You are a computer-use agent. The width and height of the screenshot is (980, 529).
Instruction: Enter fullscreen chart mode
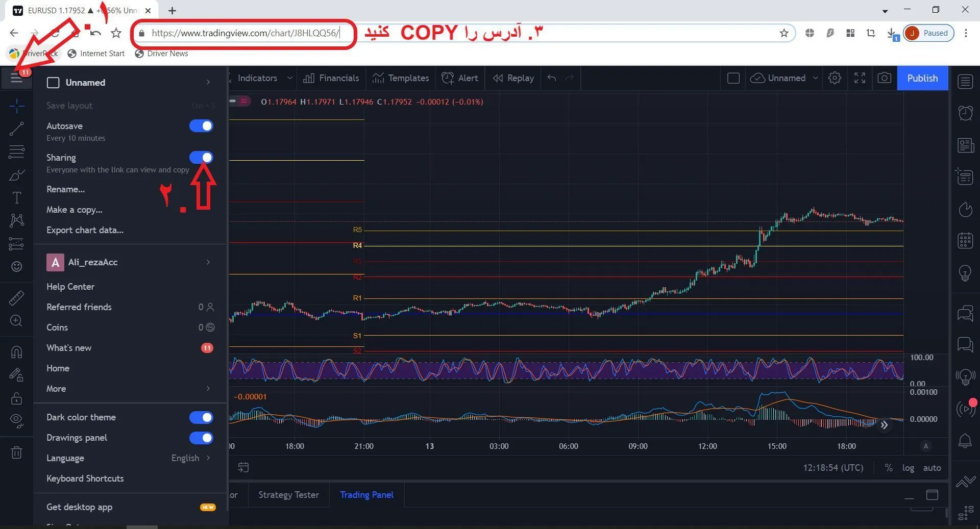click(860, 78)
